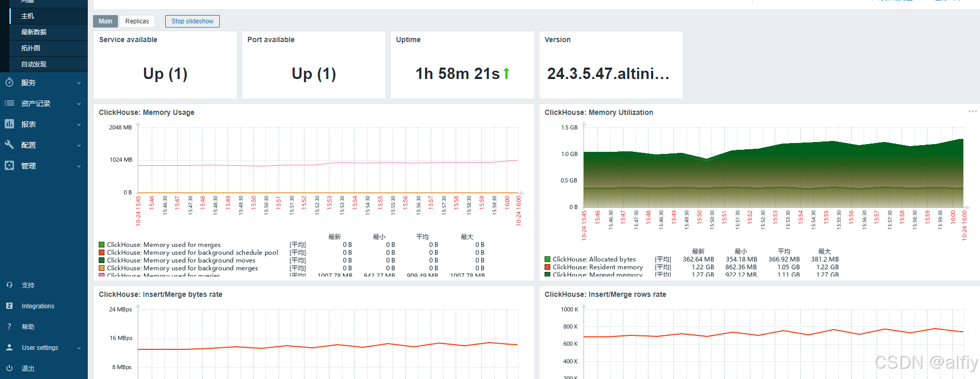This screenshot has height=379, width=980.
Task: Click the ClickHouse: Insert/Merge bytes rate title
Action: (x=161, y=294)
